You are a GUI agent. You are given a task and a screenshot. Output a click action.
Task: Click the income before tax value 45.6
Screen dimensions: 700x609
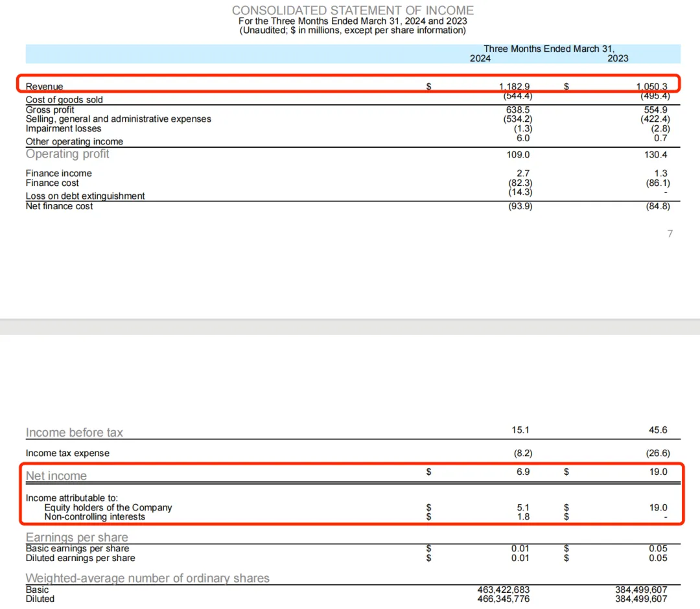click(x=658, y=430)
